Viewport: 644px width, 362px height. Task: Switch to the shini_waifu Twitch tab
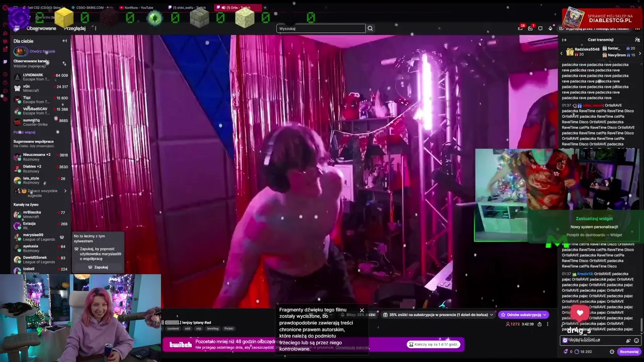(189, 8)
